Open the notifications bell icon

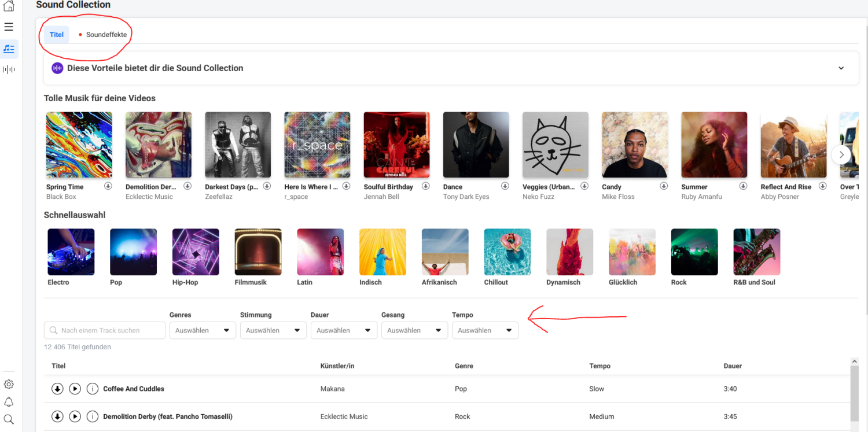(x=9, y=402)
